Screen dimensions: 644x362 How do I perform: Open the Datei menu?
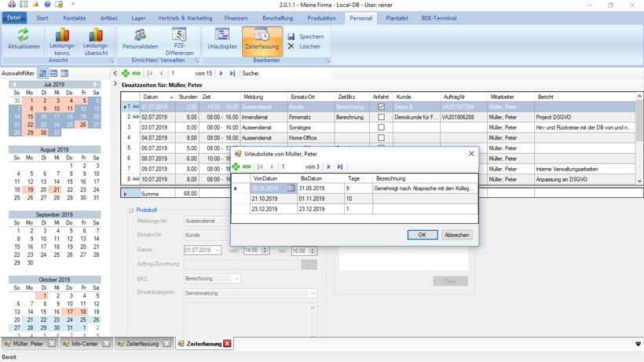(14, 17)
